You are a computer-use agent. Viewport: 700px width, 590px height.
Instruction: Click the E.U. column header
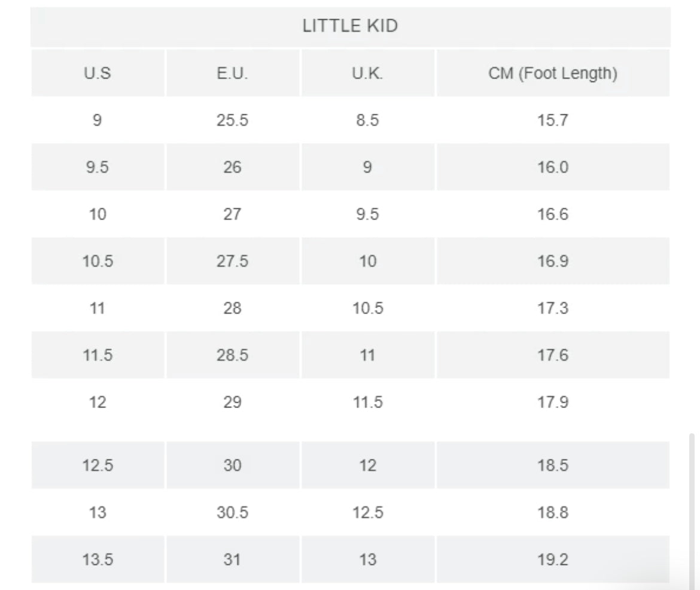tap(232, 74)
